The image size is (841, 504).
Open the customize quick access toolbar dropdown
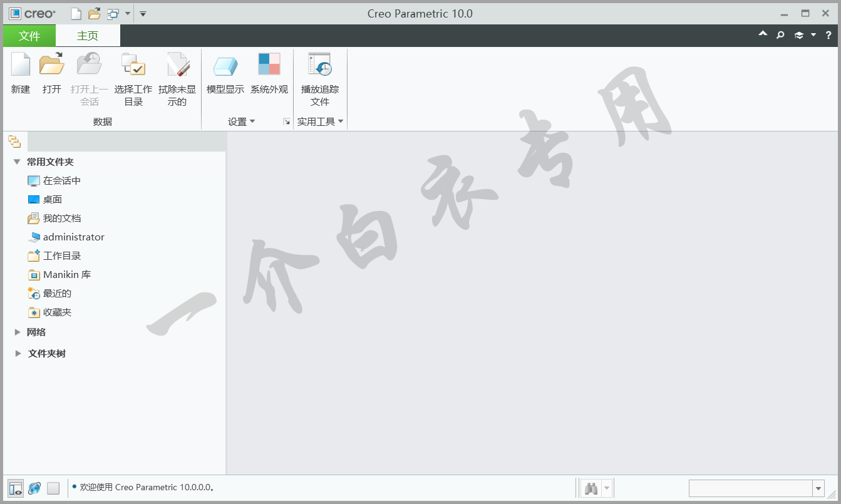143,14
